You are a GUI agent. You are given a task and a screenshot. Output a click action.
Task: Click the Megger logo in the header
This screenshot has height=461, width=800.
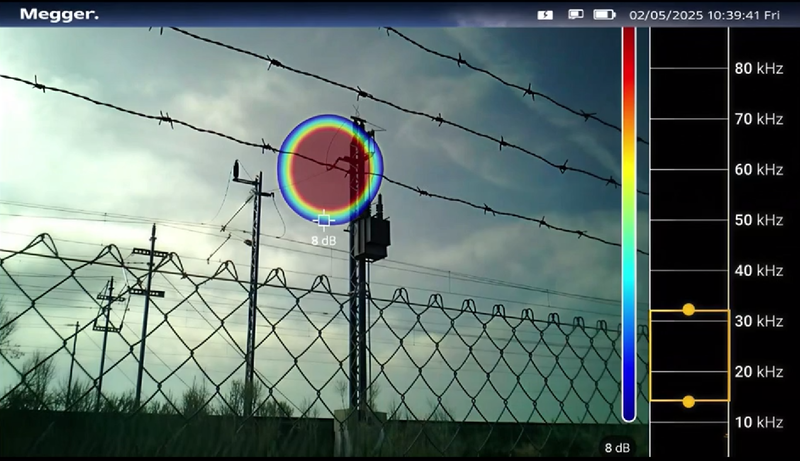pyautogui.click(x=59, y=14)
